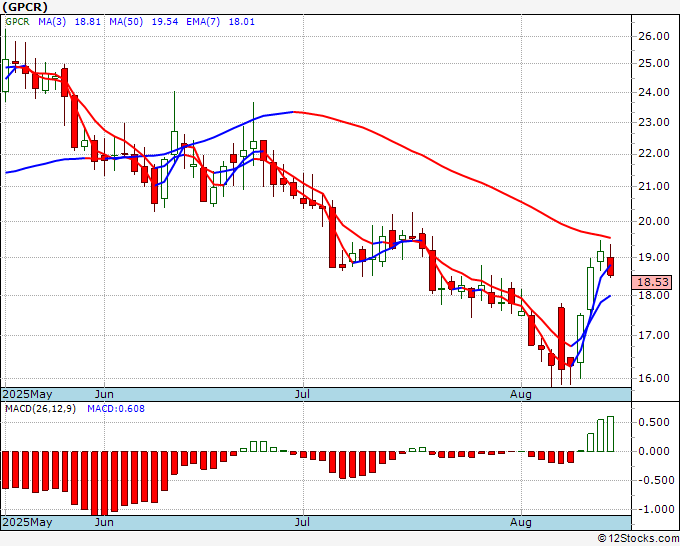Click the 25.00 price axis label
This screenshot has height=546, width=680.
(x=654, y=64)
